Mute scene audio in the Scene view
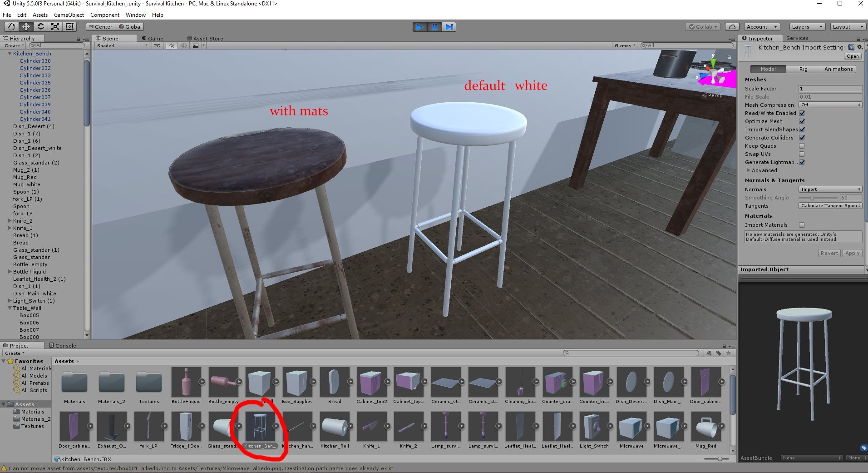The image size is (868, 473). pyautogui.click(x=183, y=45)
